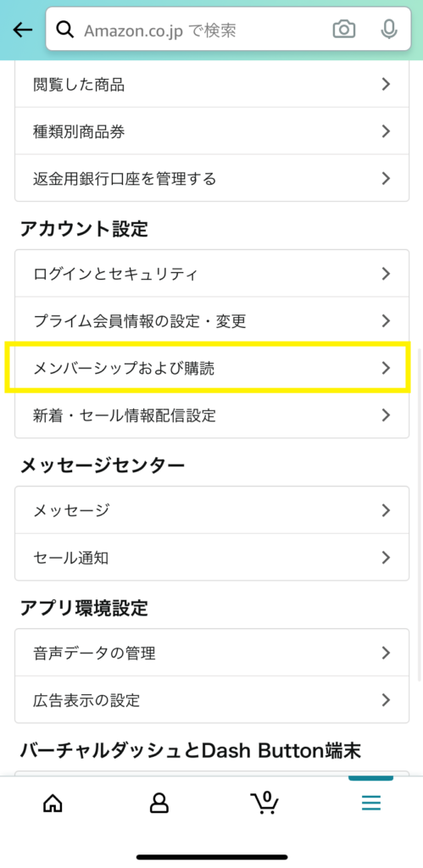Expand chevron beside 返金用銀行口座を管理する
The image size is (423, 868).
[387, 178]
